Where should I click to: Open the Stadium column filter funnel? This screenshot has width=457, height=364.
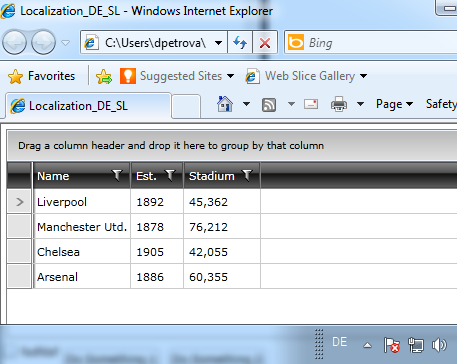tap(247, 175)
